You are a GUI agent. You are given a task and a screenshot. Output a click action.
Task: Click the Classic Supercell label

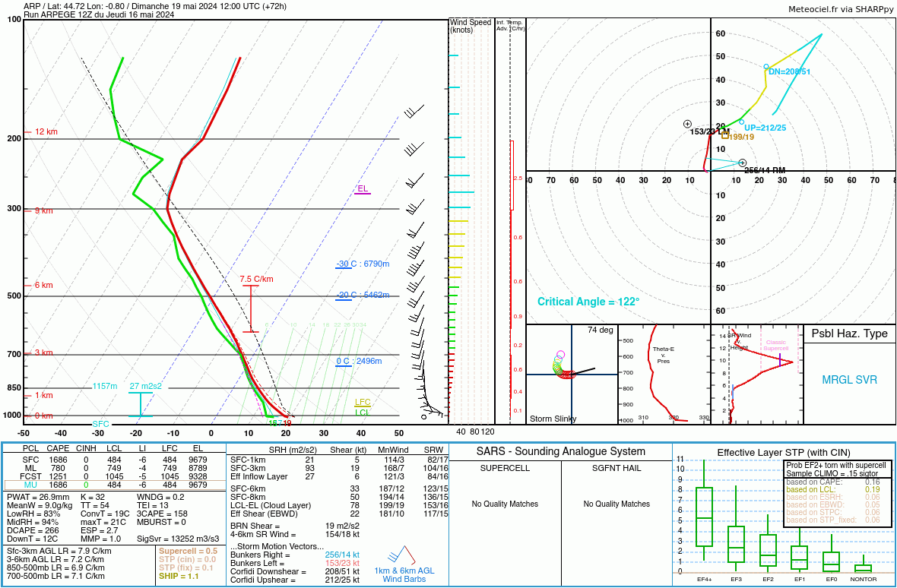click(x=775, y=345)
